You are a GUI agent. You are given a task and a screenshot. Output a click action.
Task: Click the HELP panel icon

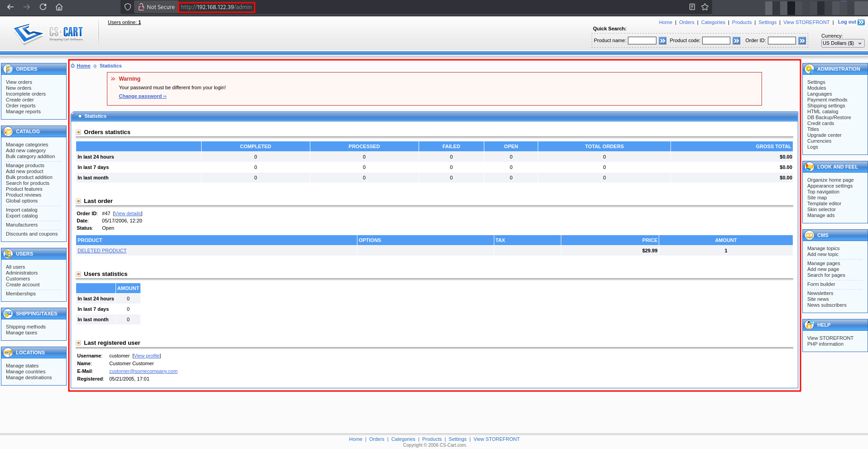coord(810,325)
